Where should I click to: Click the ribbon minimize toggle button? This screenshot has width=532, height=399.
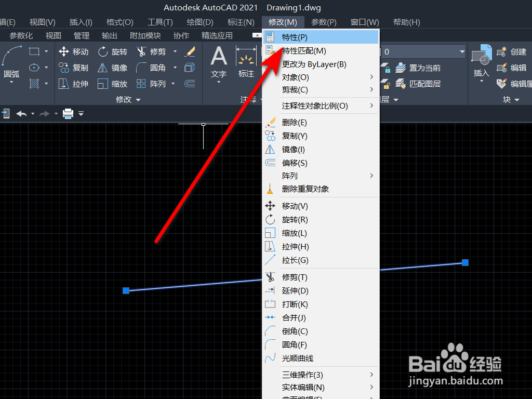coord(257,35)
